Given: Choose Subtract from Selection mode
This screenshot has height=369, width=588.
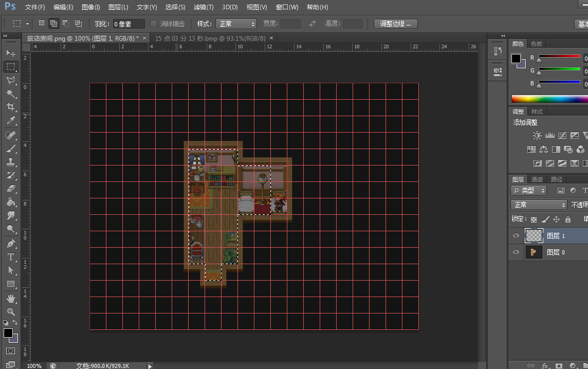Looking at the screenshot, I should [66, 23].
